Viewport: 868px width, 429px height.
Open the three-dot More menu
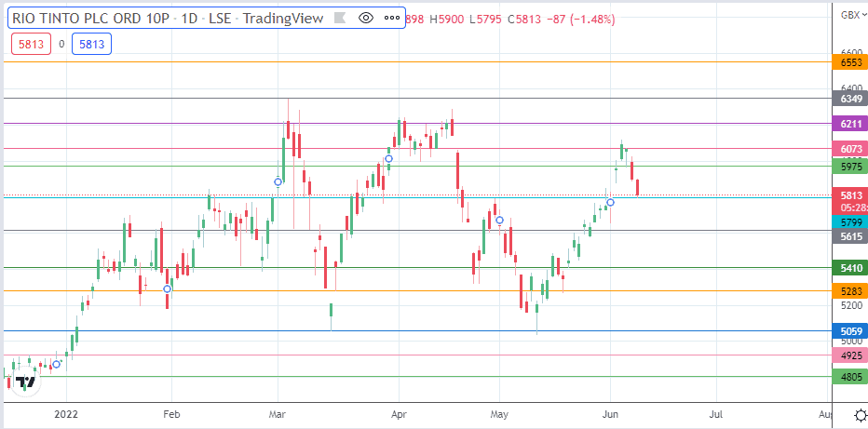(x=392, y=19)
